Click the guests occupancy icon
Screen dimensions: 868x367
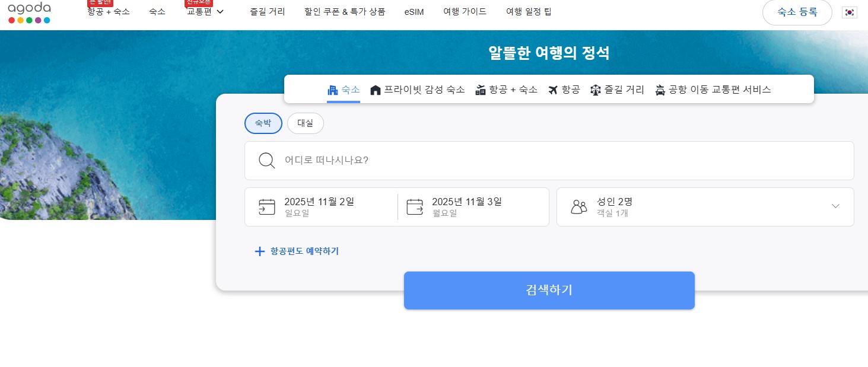578,206
